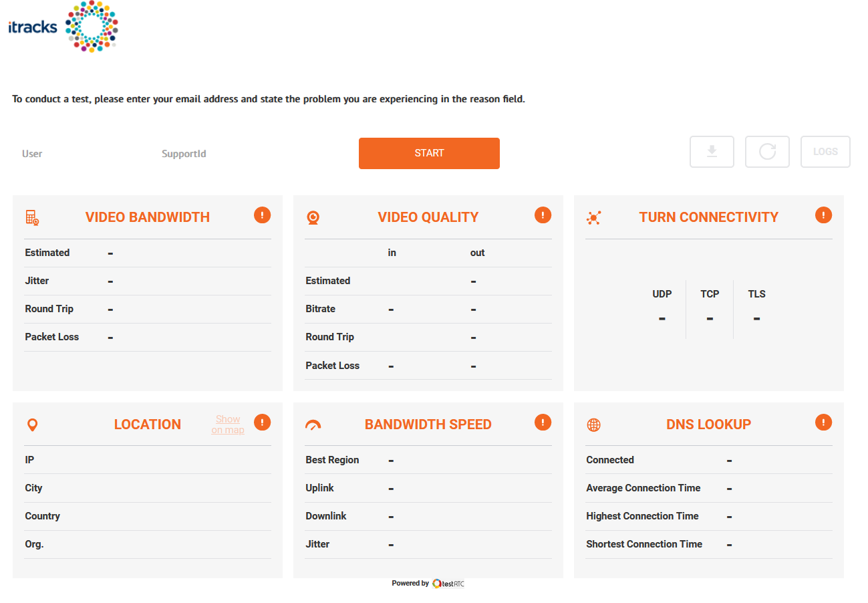
Task: Click Jitter label in Bandwidth Speed
Action: click(317, 544)
